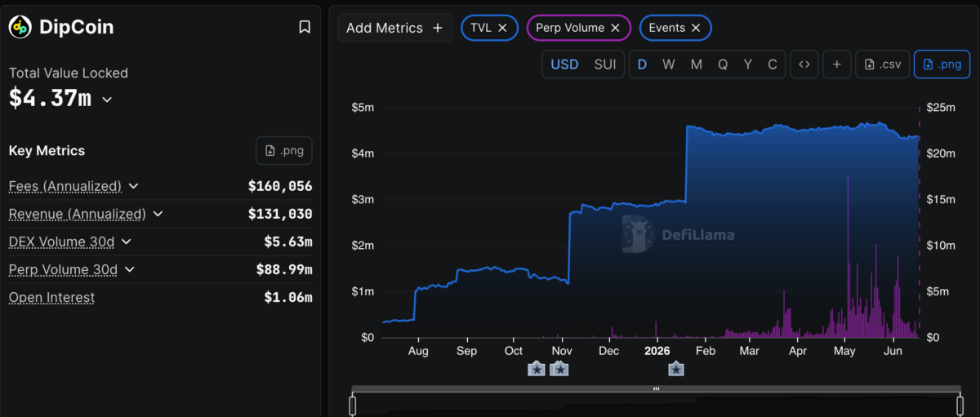Image resolution: width=980 pixels, height=417 pixels.
Task: Click the DipCoin logo icon
Action: click(20, 27)
